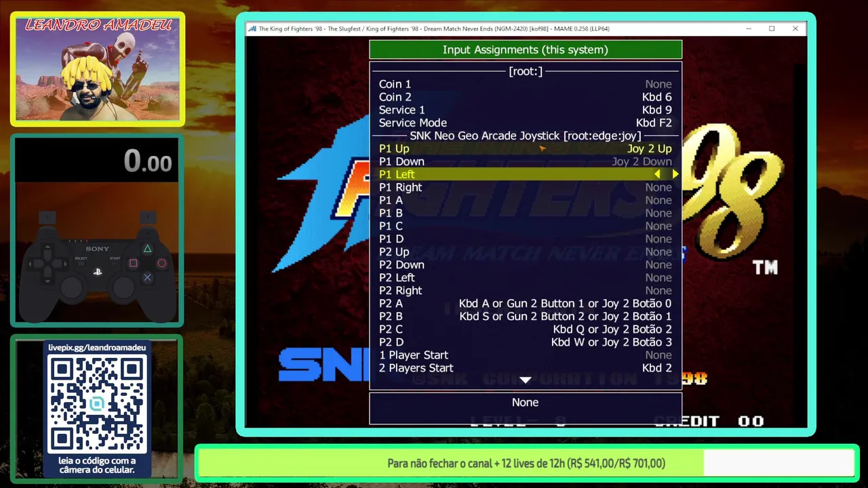Select the Coin 2 input row
The height and width of the screenshot is (488, 868).
tap(526, 97)
